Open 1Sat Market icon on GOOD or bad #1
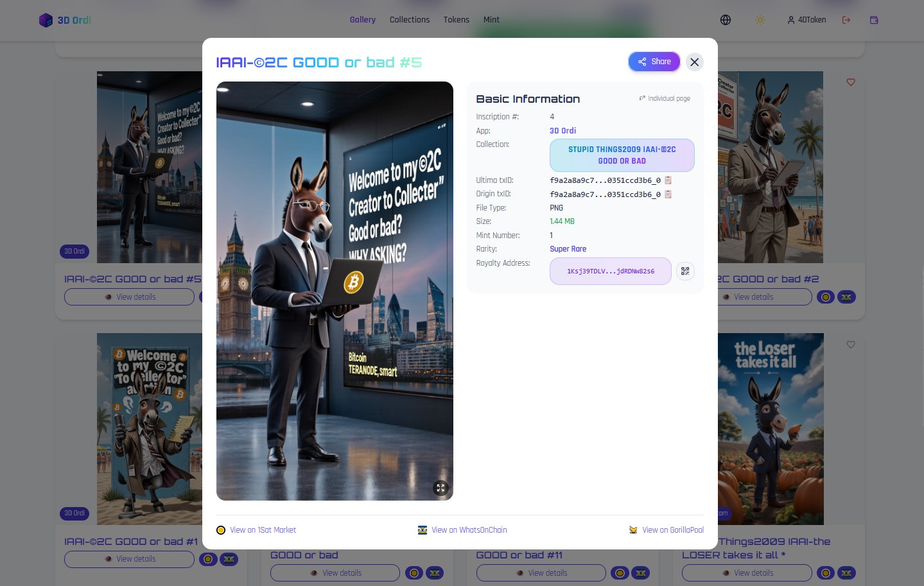This screenshot has width=924, height=586. click(208, 559)
